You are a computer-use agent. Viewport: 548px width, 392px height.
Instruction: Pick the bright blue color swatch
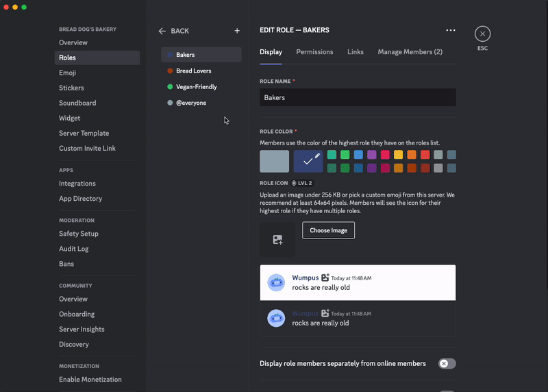tap(358, 155)
